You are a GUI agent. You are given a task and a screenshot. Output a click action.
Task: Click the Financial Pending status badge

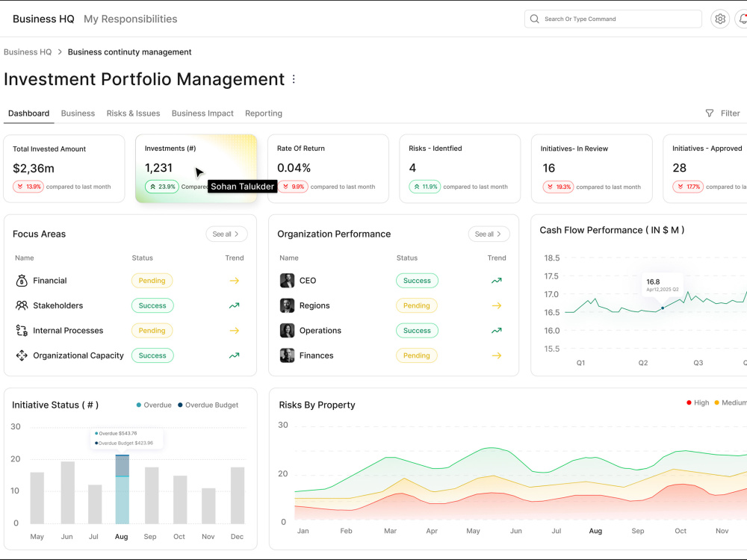tap(152, 281)
